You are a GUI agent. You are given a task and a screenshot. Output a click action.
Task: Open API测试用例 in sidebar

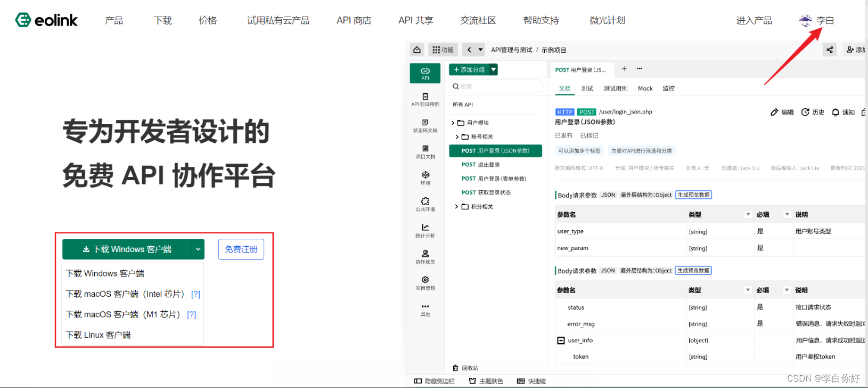[x=425, y=100]
